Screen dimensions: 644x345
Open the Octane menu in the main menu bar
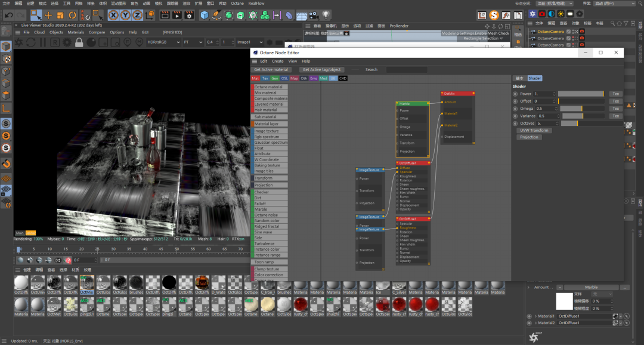click(237, 4)
